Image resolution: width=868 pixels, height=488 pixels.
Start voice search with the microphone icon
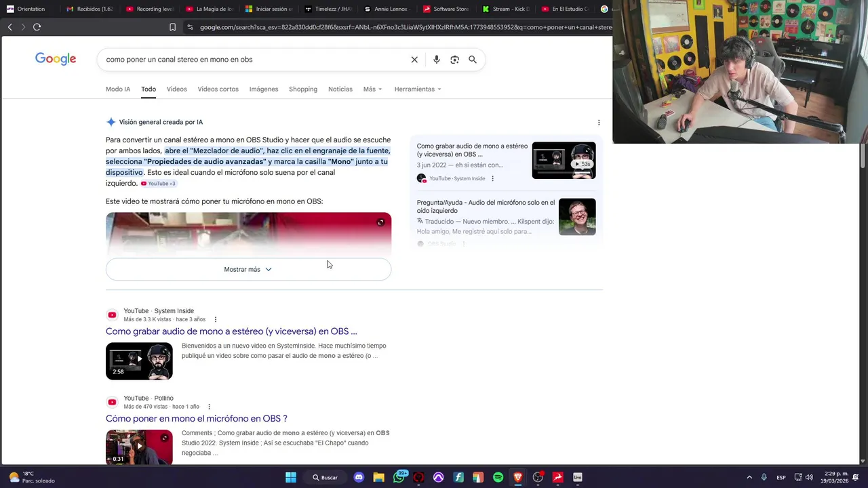(437, 60)
